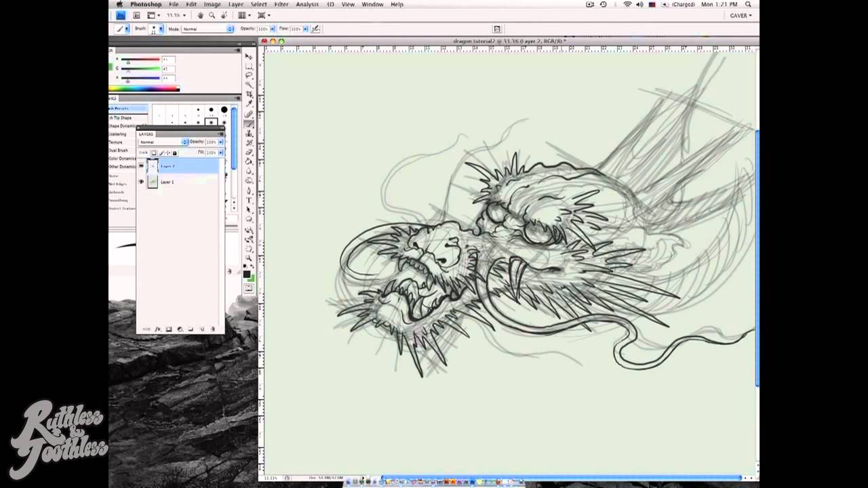The image size is (868, 488).
Task: Select the Move tool in the toolbox
Action: (x=249, y=56)
